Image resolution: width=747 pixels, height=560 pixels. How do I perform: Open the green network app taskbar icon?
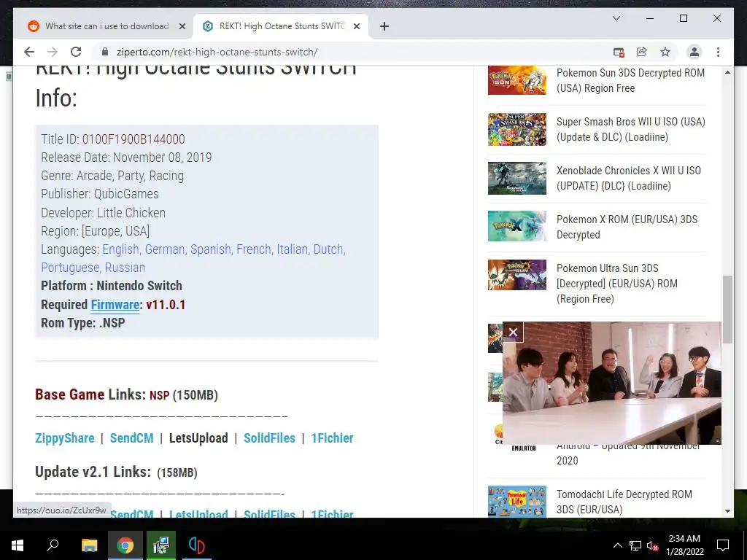161,545
